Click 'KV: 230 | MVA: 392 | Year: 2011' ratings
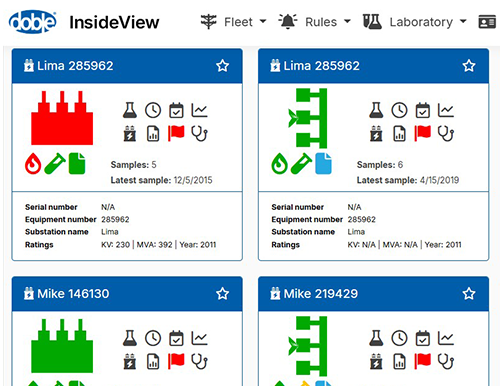Image resolution: width=500 pixels, height=386 pixels. pyautogui.click(x=159, y=245)
